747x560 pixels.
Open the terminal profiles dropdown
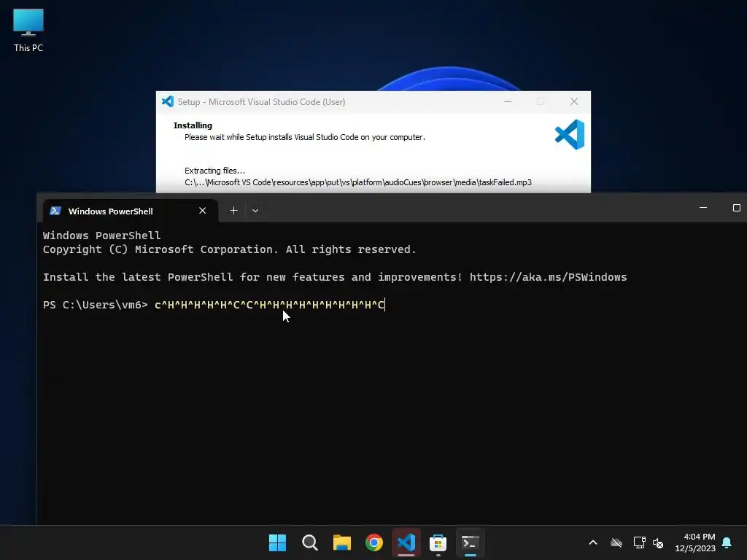[x=255, y=211]
